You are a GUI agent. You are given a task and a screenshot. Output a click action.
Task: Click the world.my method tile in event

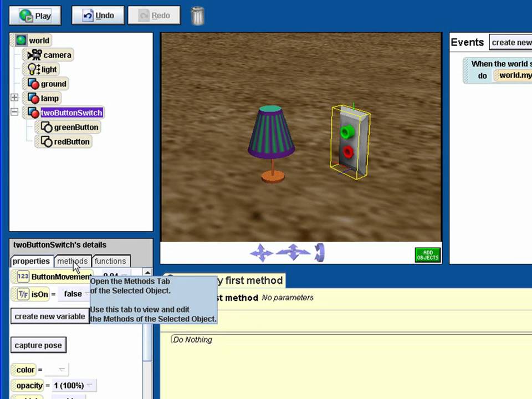(513, 75)
